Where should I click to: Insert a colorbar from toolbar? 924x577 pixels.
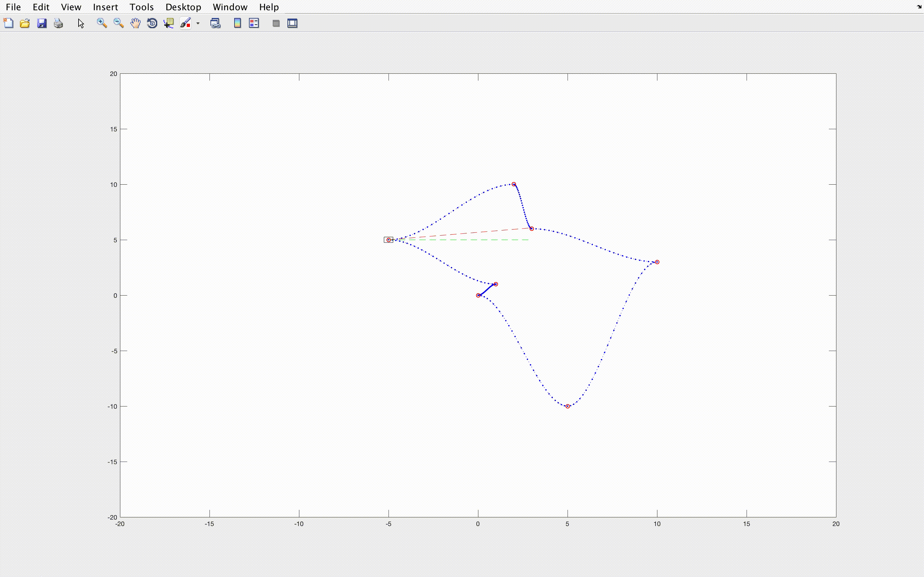tap(237, 23)
